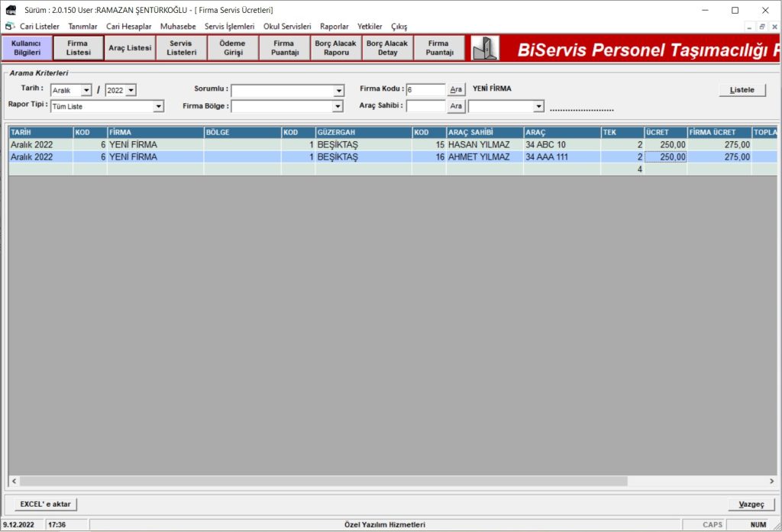782x532 pixels.
Task: Open Borç Alacak Raporu toolbar button
Action: (x=336, y=48)
